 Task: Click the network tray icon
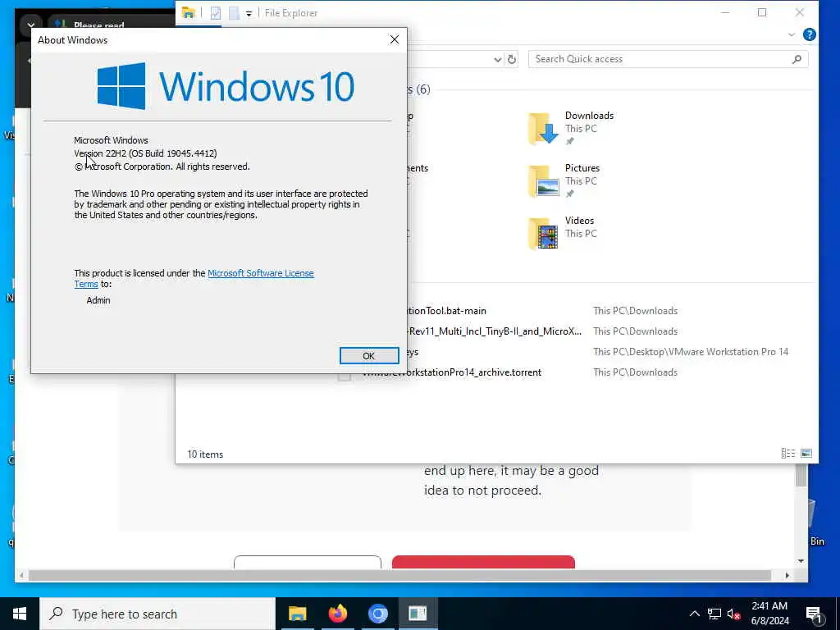click(714, 614)
